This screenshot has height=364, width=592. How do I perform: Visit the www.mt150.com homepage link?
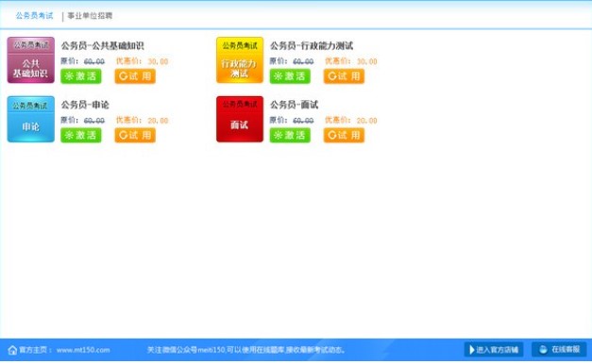(83, 350)
